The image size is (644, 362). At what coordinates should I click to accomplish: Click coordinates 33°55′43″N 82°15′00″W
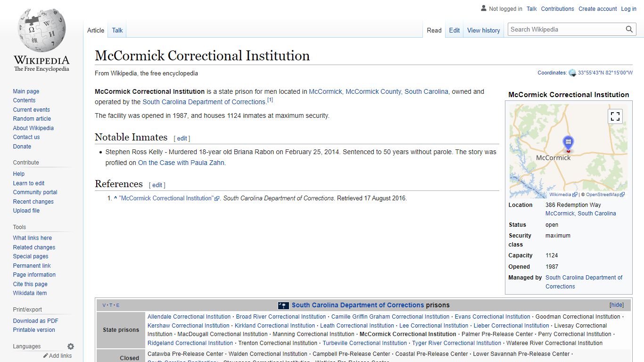pos(605,73)
